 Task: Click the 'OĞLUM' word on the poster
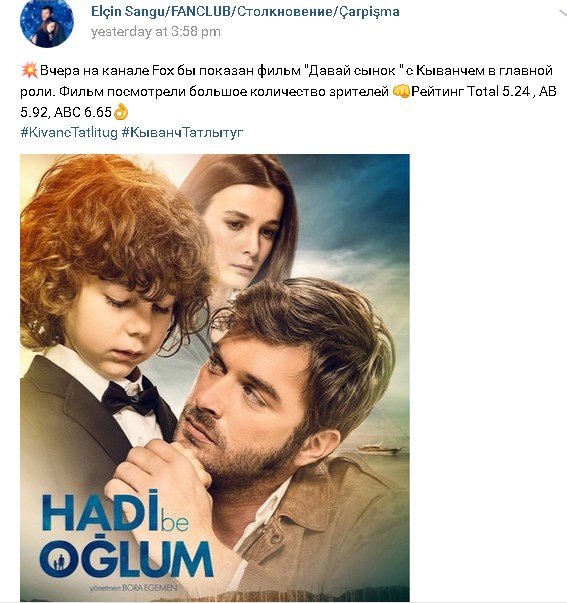click(x=126, y=557)
